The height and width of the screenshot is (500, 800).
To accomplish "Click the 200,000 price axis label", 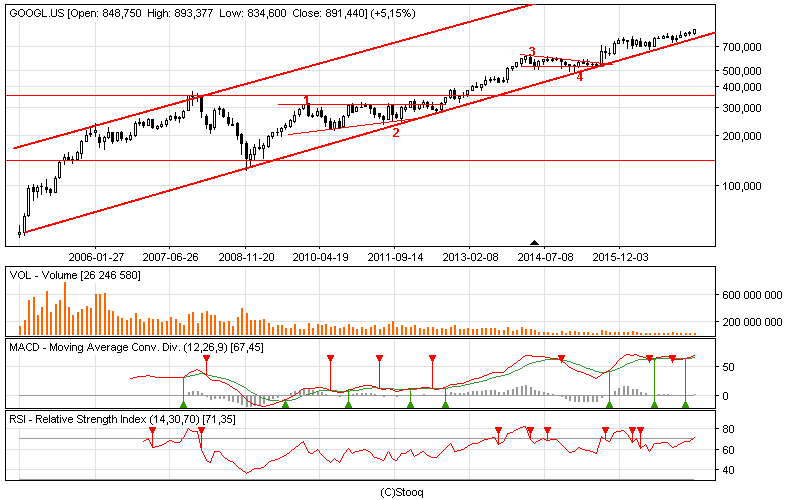I will (742, 136).
